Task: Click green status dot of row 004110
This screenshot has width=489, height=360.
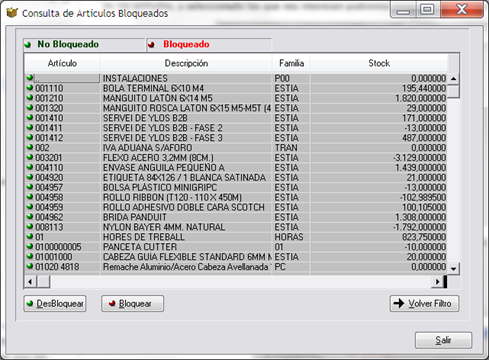Action: coord(30,167)
